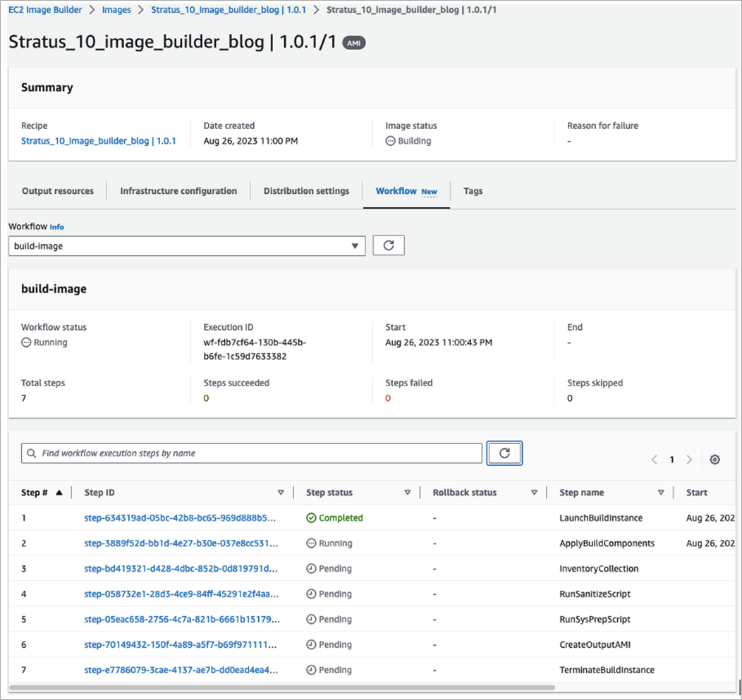Click the Running icon under Workflow status
Viewport: 742px width, 700px height.
coord(26,343)
